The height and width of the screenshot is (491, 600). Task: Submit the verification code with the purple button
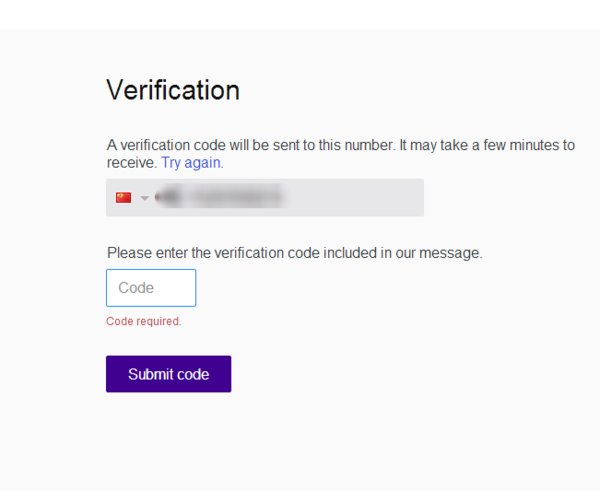coord(168,374)
